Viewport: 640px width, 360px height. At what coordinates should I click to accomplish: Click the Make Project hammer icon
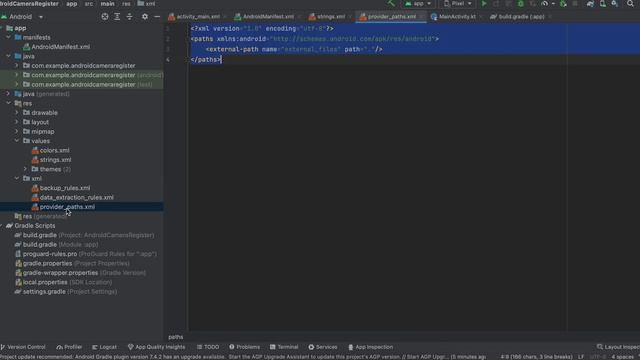(x=391, y=4)
